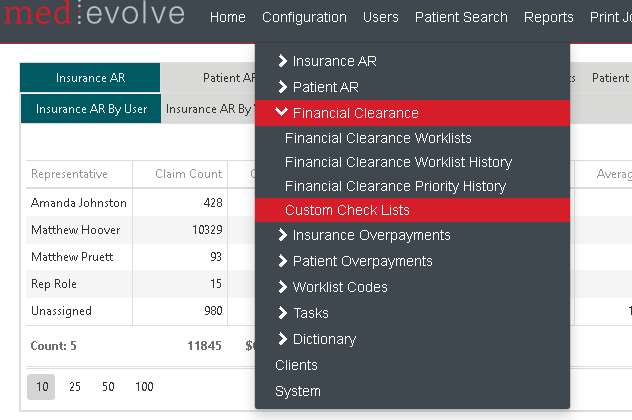
Task: Open the Clients menu entry
Action: pos(296,365)
